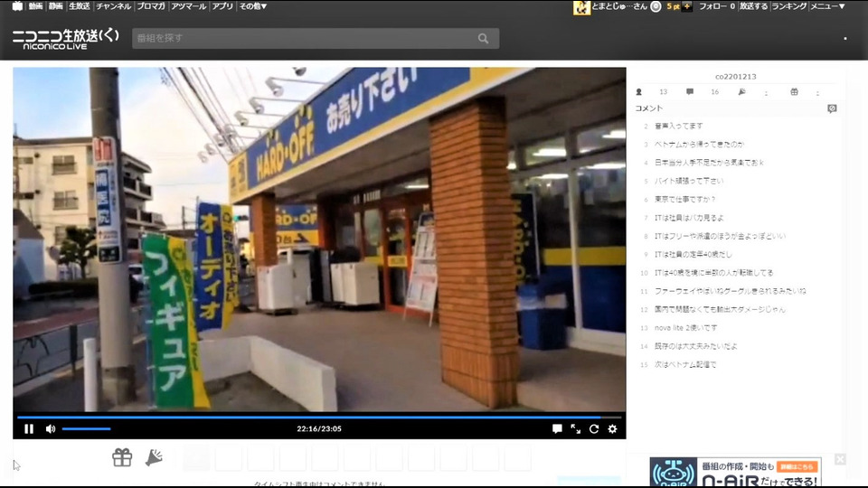Open the player settings gear
Viewport: 868px width, 488px height.
coord(612,428)
